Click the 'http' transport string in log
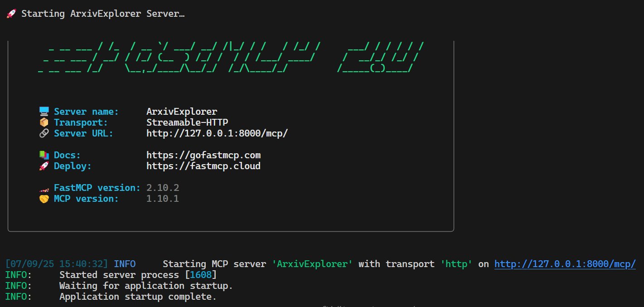 tap(456, 264)
